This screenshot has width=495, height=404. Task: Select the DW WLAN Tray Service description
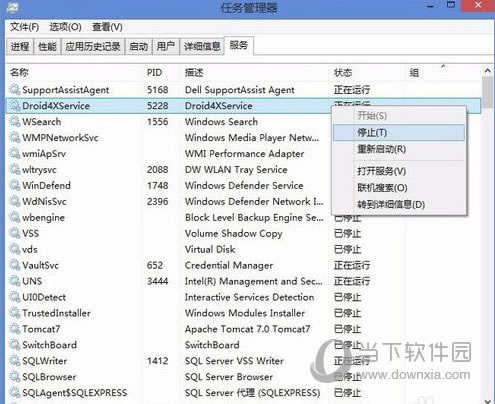(236, 170)
